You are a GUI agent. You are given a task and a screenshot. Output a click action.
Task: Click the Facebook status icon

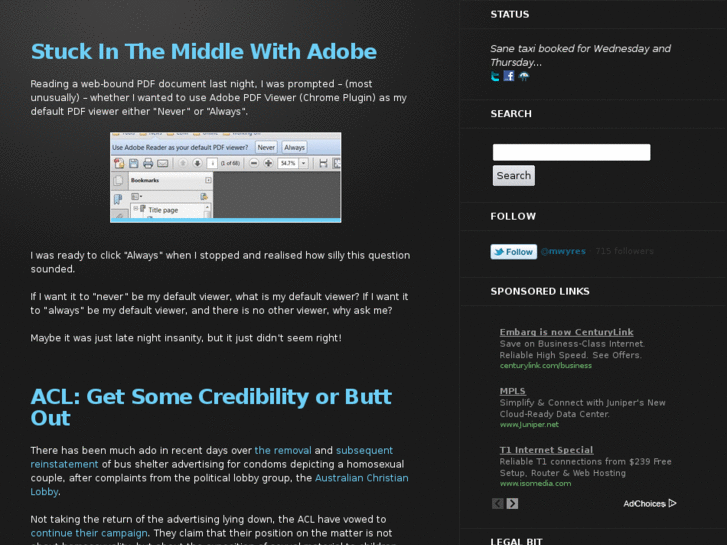click(509, 76)
